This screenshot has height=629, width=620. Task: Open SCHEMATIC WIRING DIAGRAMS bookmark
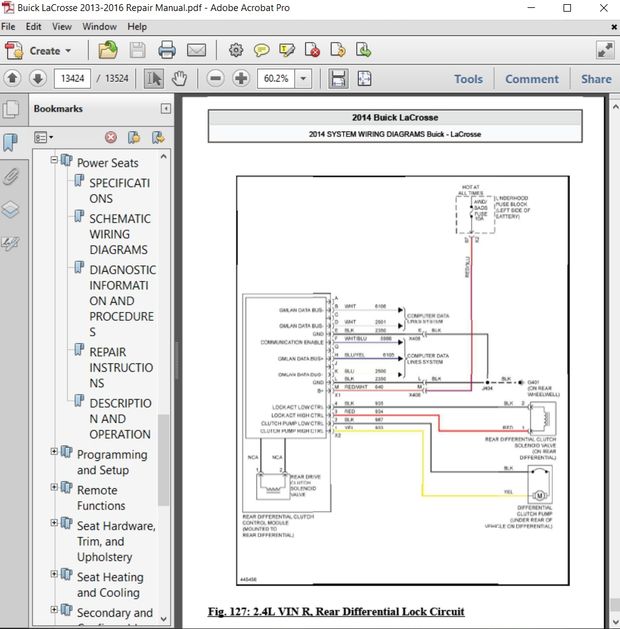coord(120,234)
